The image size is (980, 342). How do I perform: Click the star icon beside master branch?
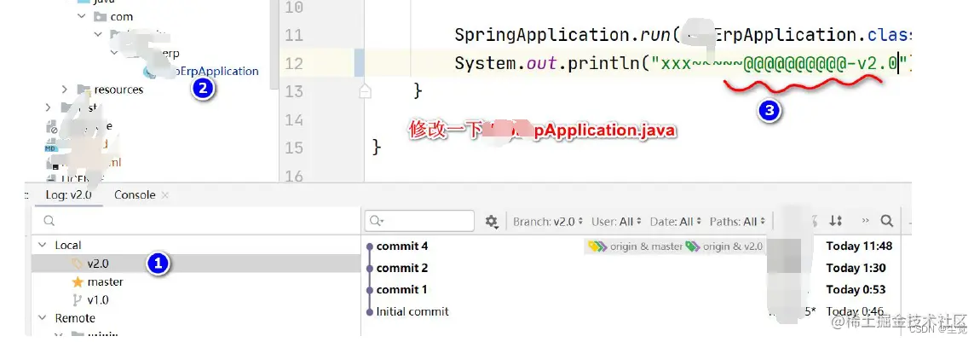(78, 282)
